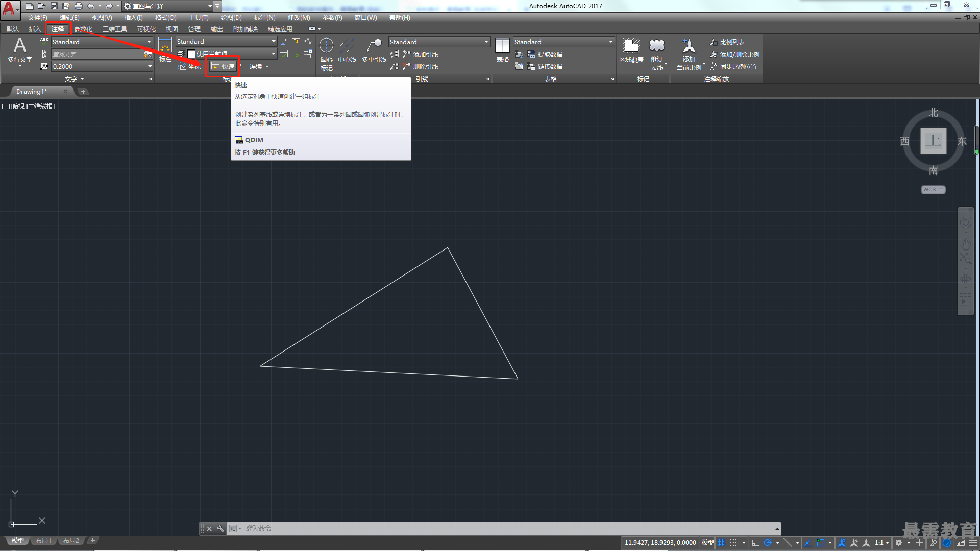Click Remove Leader (删除引线)
The width and height of the screenshot is (980, 551).
click(421, 67)
